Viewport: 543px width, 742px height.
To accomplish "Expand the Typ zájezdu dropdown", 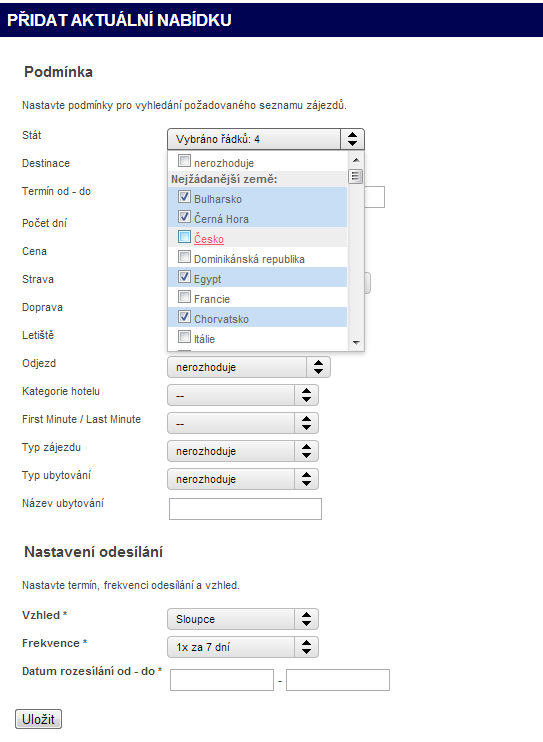I will click(243, 451).
